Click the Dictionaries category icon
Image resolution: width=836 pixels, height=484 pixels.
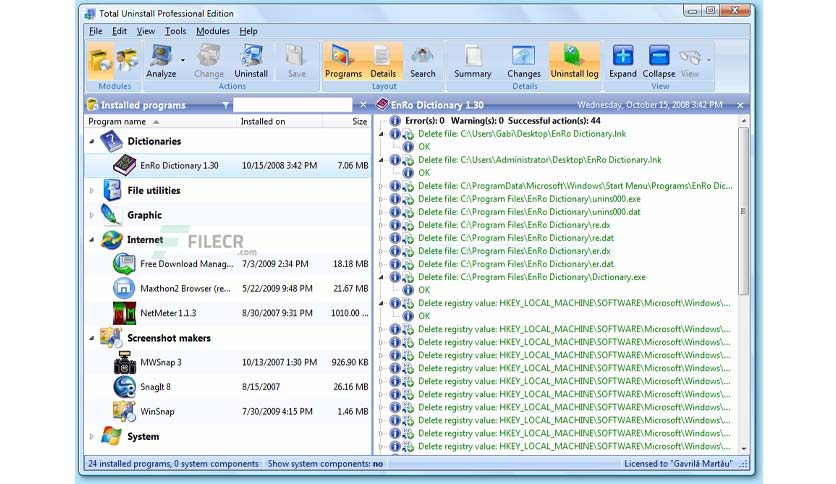tap(111, 141)
